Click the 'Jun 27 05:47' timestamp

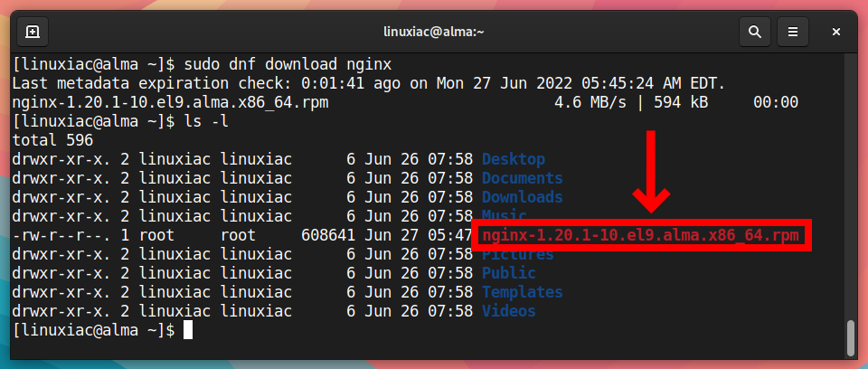click(x=419, y=235)
